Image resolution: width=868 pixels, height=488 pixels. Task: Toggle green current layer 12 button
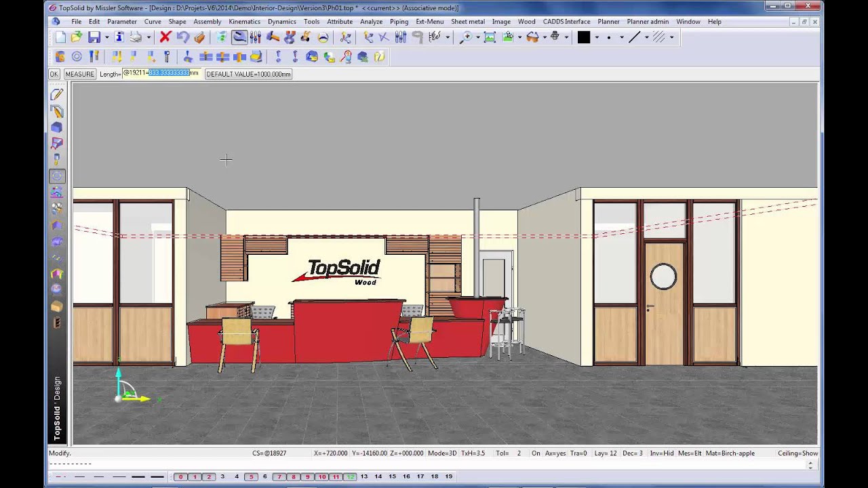pos(350,477)
